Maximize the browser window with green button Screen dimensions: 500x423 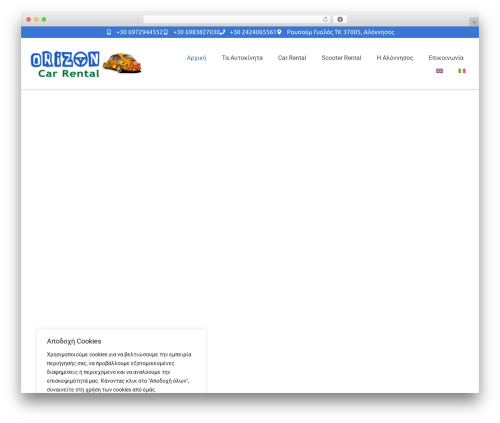[44, 19]
